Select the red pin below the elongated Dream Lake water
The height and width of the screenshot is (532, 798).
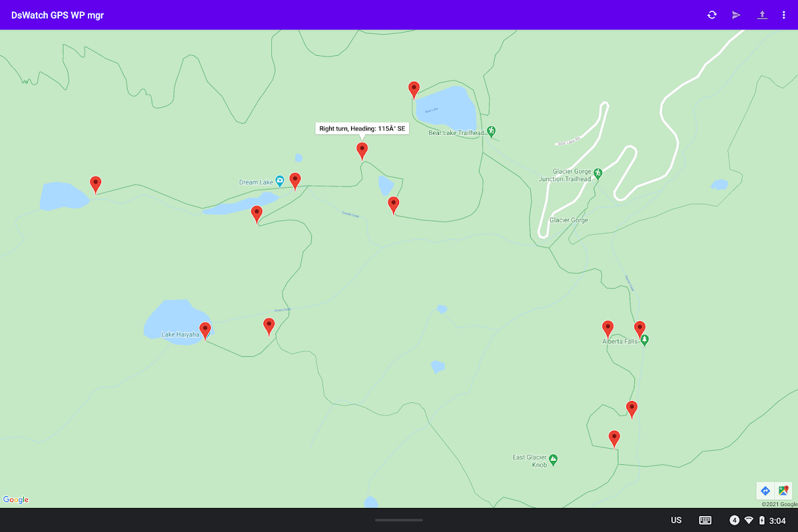257,215
